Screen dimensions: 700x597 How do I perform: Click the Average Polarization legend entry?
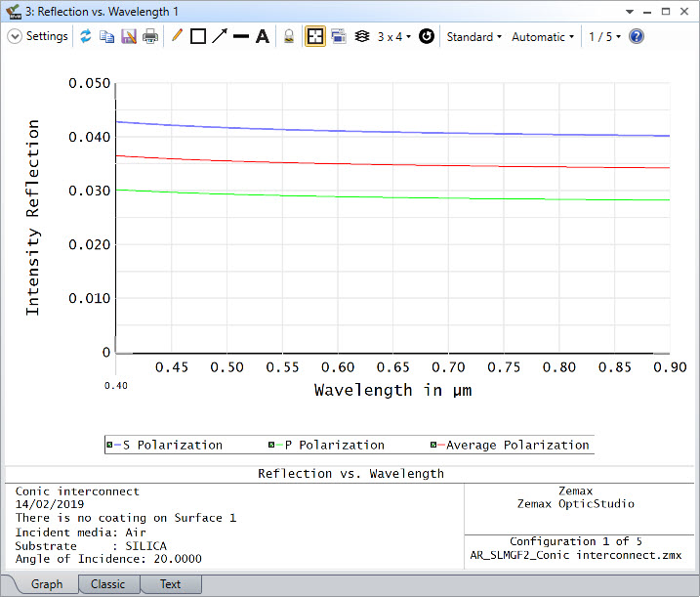click(x=510, y=446)
